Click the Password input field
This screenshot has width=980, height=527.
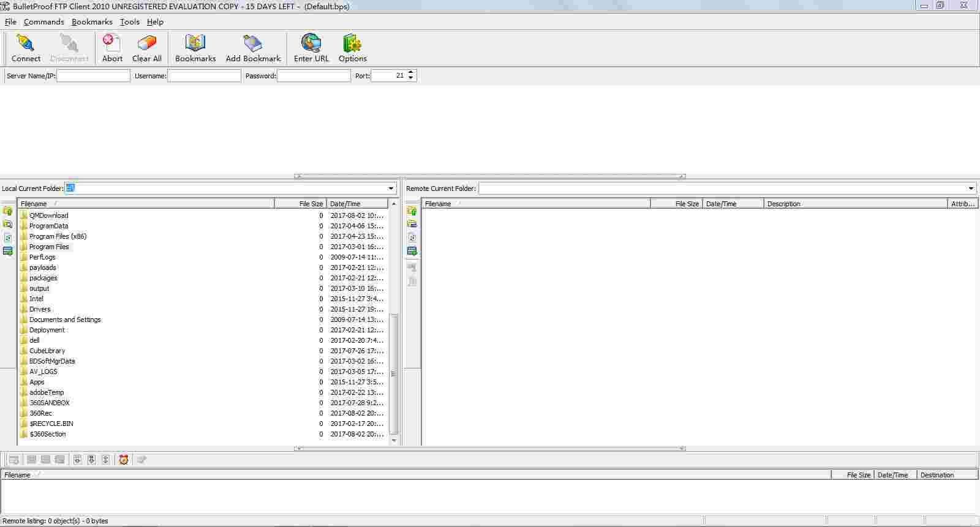[x=314, y=76]
